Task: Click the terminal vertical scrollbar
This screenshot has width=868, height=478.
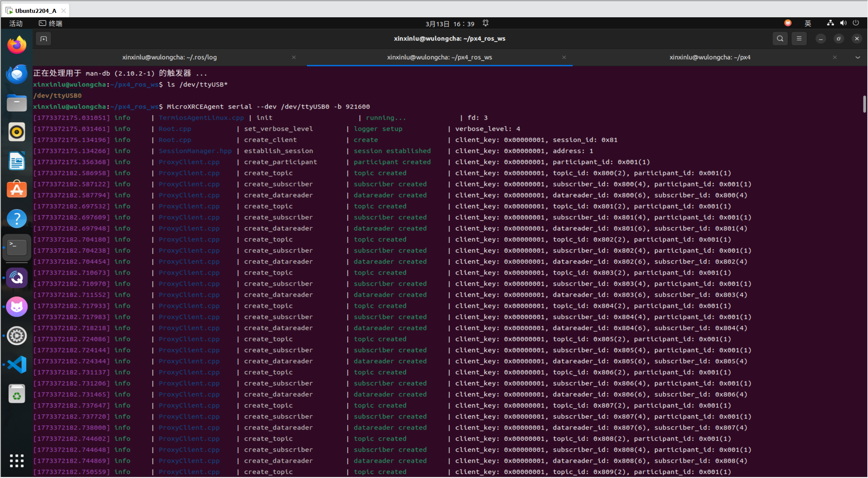Action: (x=864, y=104)
